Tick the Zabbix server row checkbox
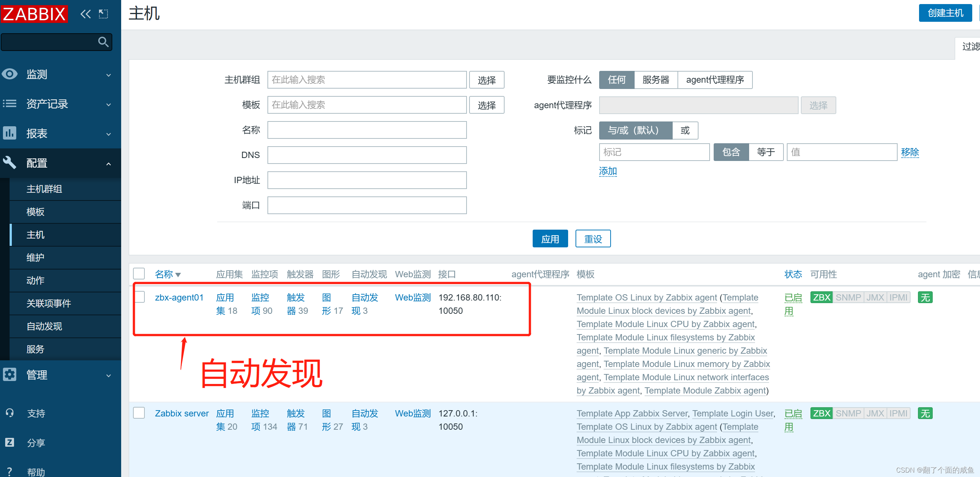 (x=139, y=413)
